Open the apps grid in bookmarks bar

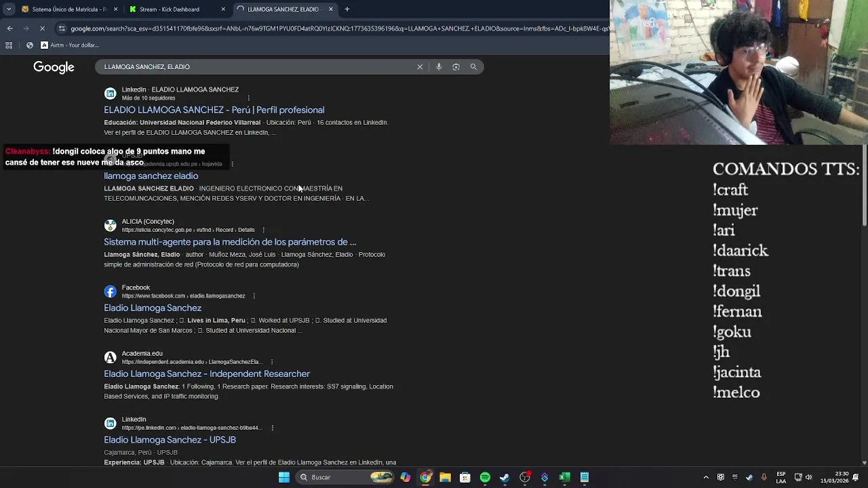pos(9,45)
